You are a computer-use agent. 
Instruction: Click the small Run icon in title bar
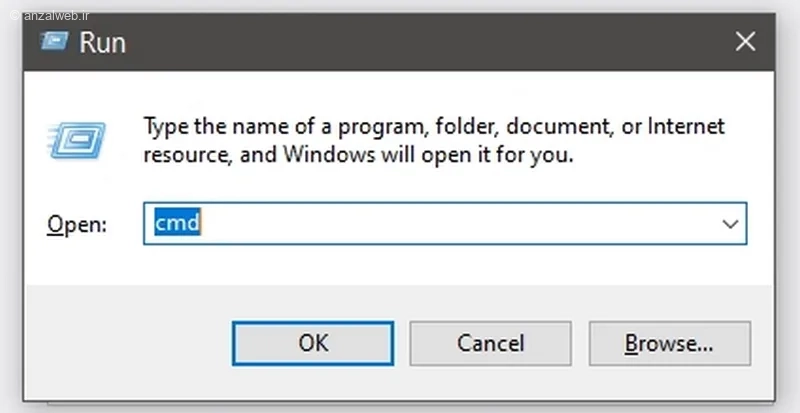click(x=55, y=42)
